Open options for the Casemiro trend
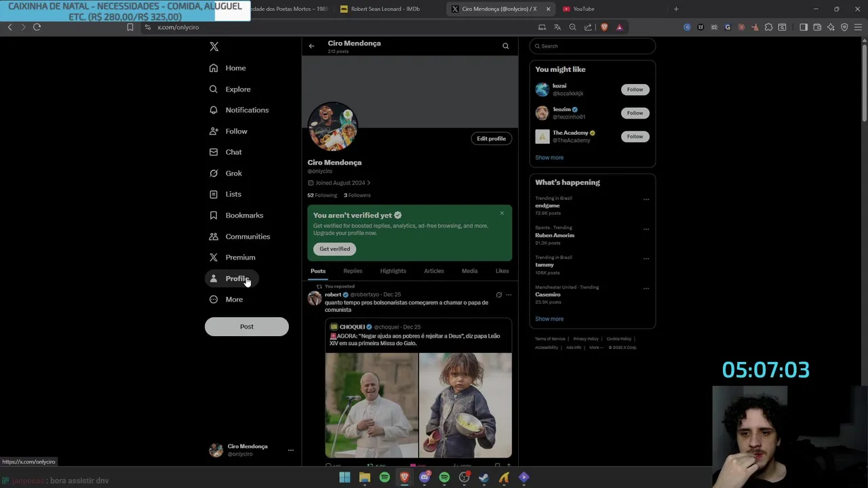The height and width of the screenshot is (488, 868). coord(646,288)
